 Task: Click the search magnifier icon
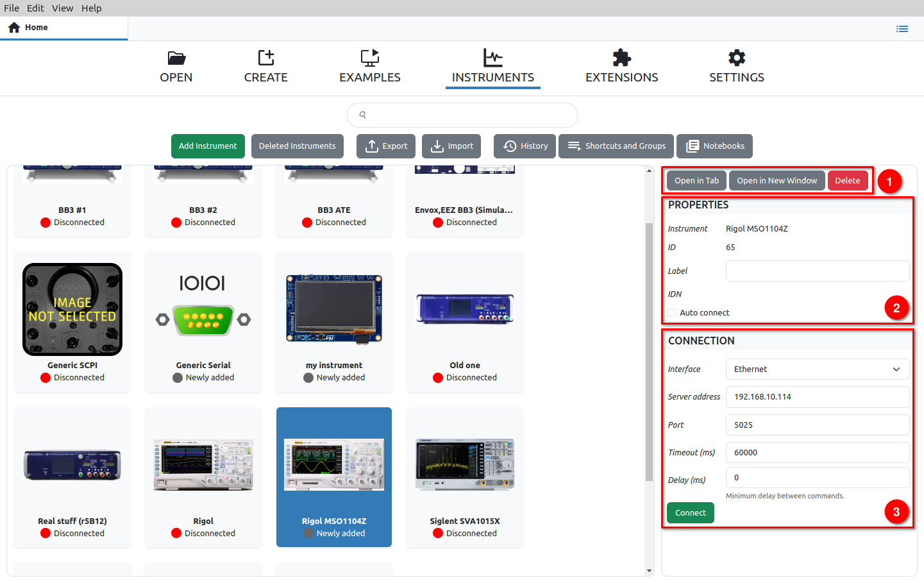[x=362, y=115]
